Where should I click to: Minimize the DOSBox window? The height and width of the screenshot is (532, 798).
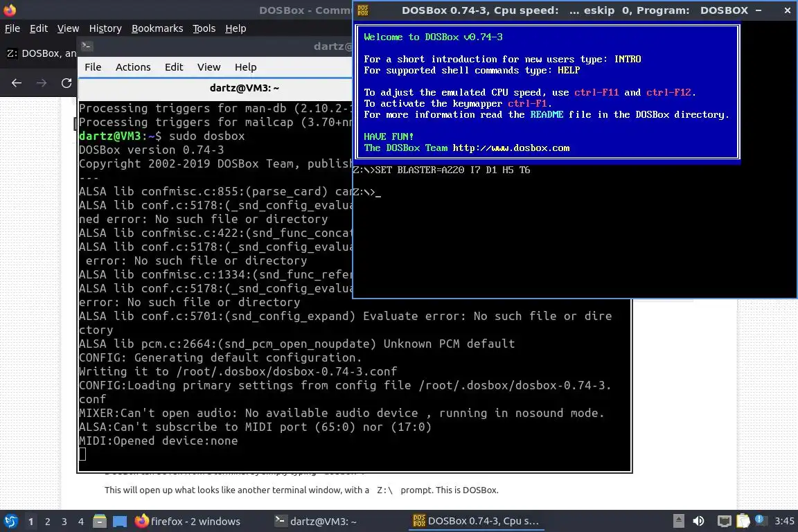pos(759,10)
